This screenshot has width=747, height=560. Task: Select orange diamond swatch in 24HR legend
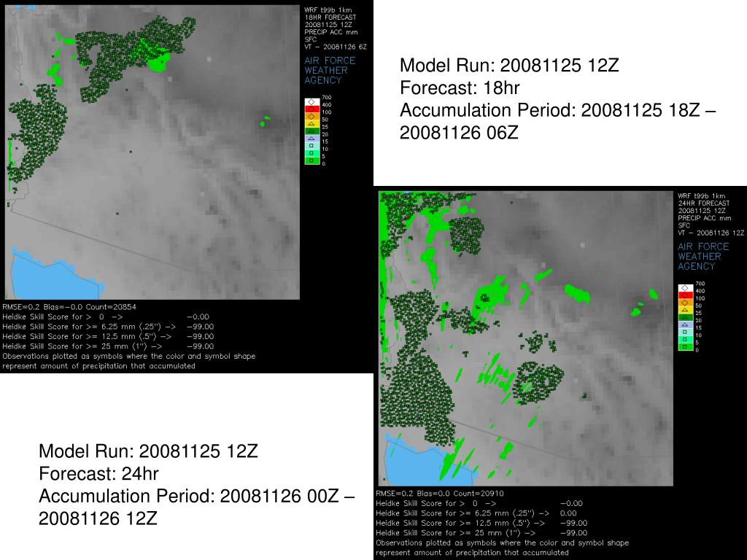(x=685, y=303)
